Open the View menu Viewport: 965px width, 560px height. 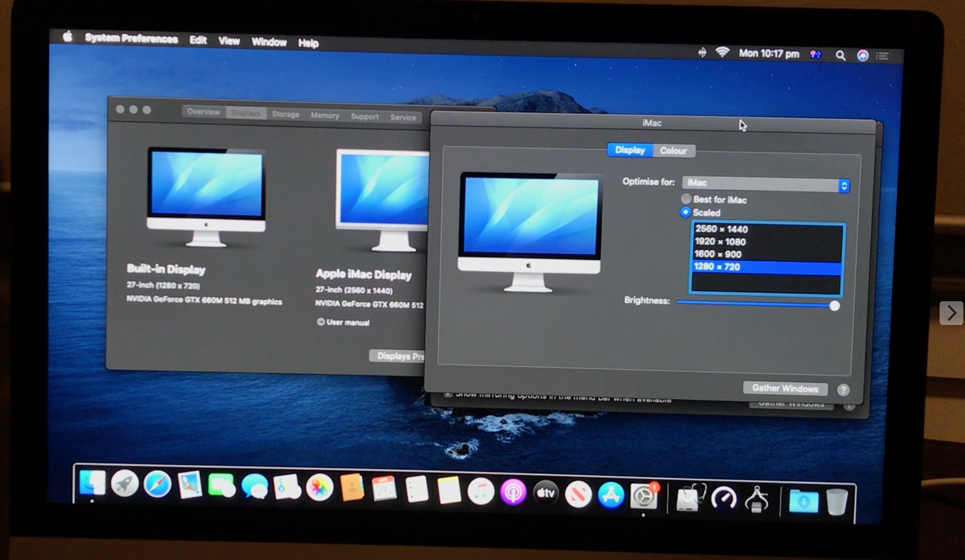pyautogui.click(x=229, y=41)
